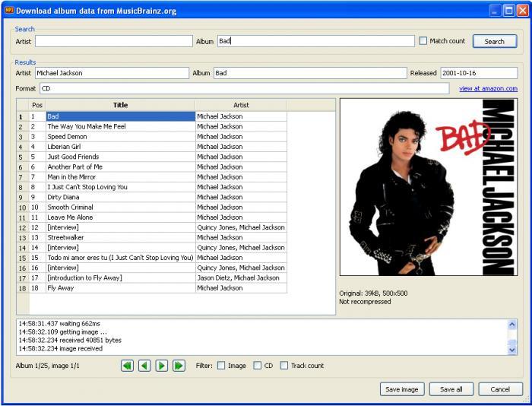Image resolution: width=532 pixels, height=406 pixels.
Task: Click the Results Album field
Action: pos(310,73)
